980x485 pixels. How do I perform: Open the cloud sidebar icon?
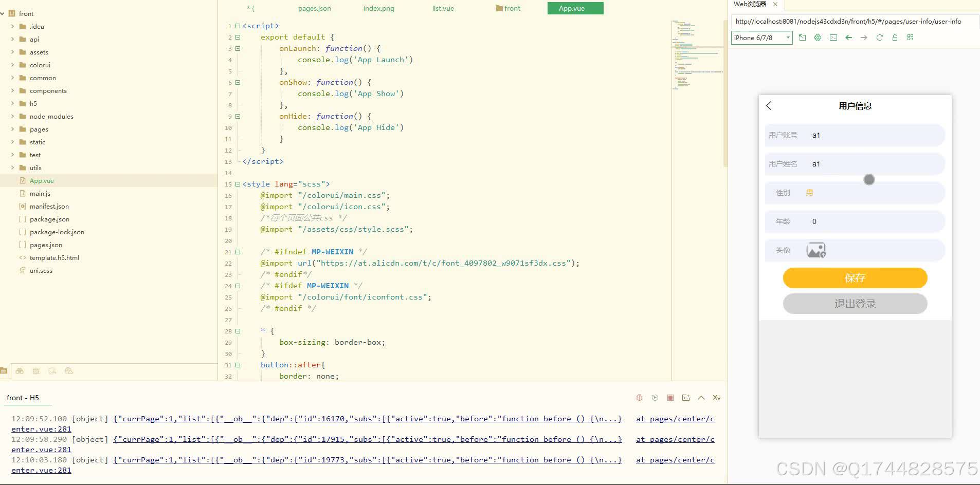[69, 370]
